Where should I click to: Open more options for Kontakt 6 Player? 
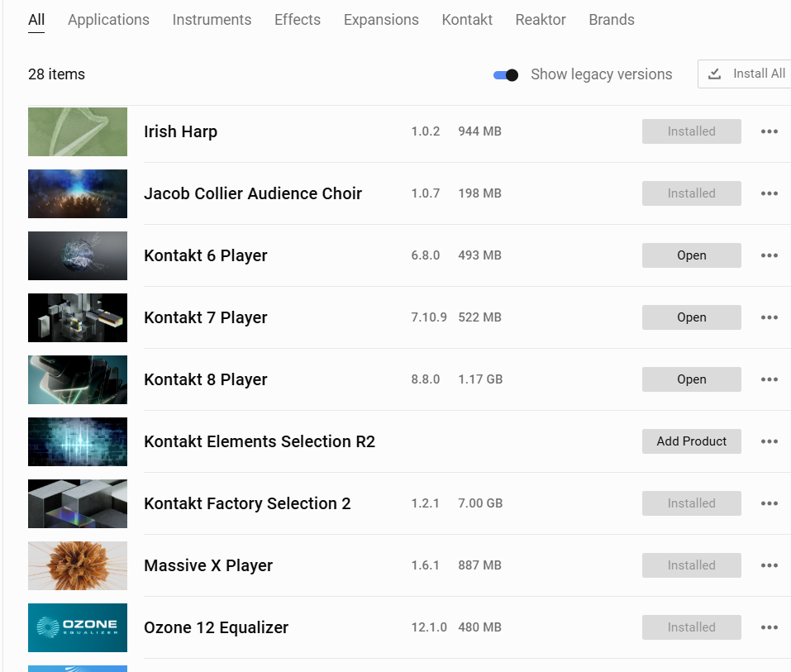[x=769, y=255]
